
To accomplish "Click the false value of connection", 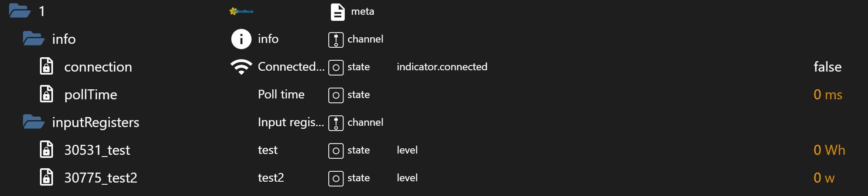I will [x=827, y=67].
